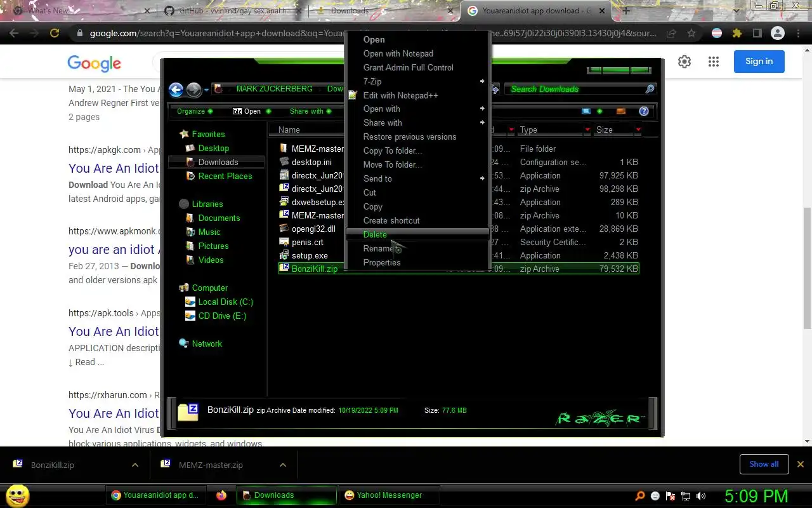Choose Rename in the context menu

(x=418, y=248)
